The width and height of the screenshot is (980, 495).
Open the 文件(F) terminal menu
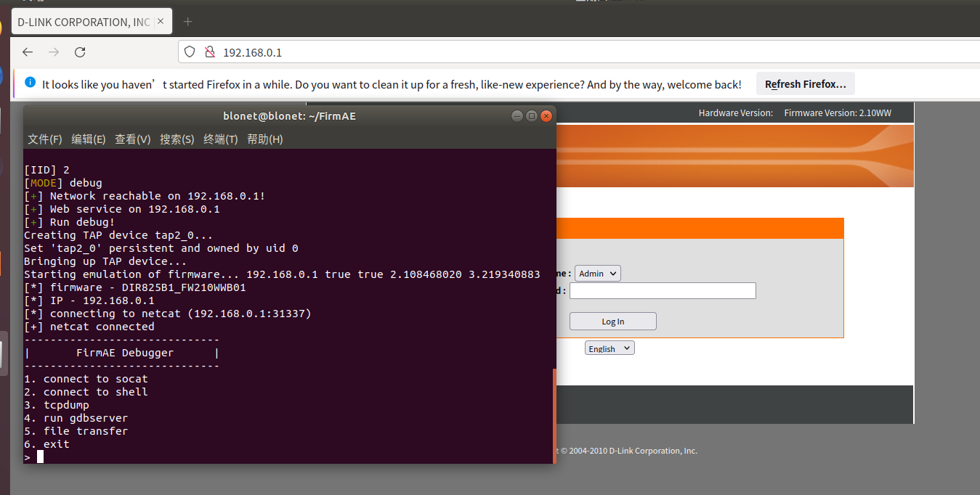(x=45, y=139)
